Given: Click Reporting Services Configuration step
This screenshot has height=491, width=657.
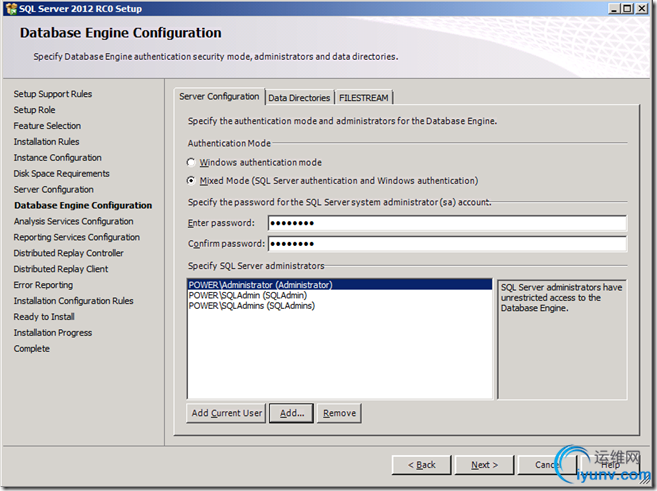Looking at the screenshot, I should (77, 237).
